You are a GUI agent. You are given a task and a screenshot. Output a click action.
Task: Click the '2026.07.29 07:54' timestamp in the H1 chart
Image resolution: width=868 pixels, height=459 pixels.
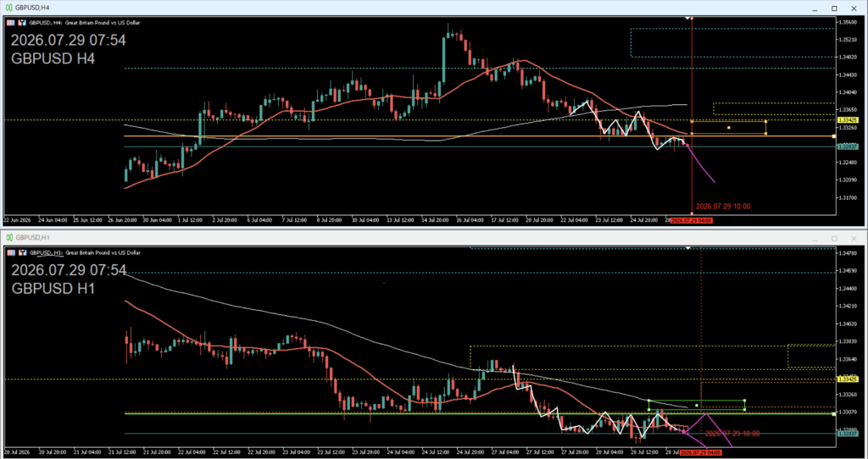pos(68,270)
